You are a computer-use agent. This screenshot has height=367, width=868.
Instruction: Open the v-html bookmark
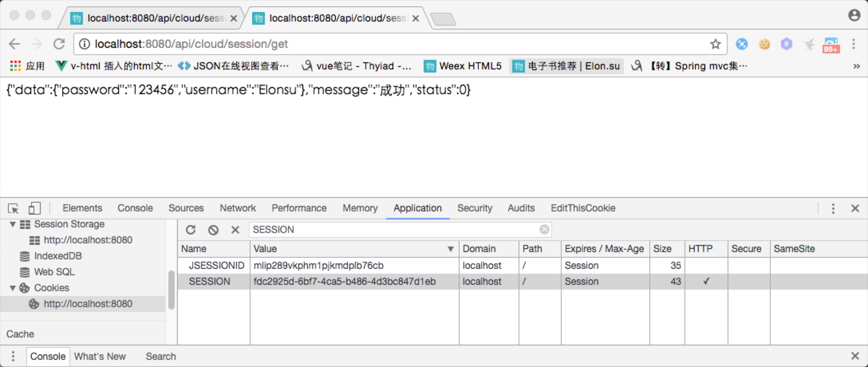tap(114, 66)
